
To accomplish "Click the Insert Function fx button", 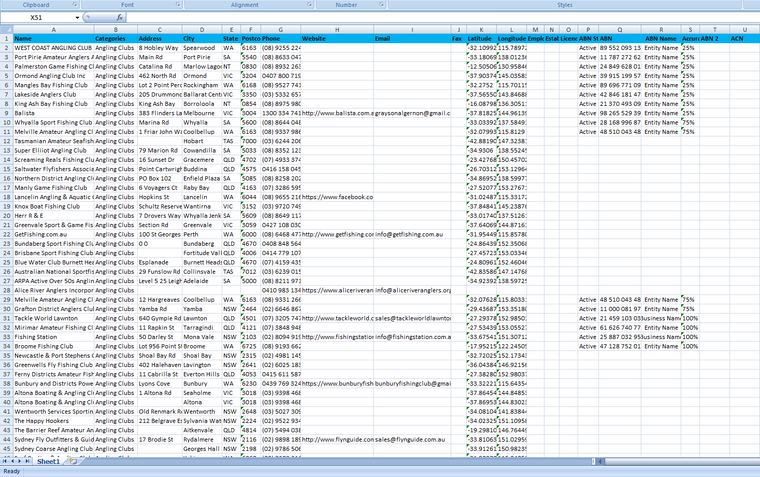I will pyautogui.click(x=118, y=18).
